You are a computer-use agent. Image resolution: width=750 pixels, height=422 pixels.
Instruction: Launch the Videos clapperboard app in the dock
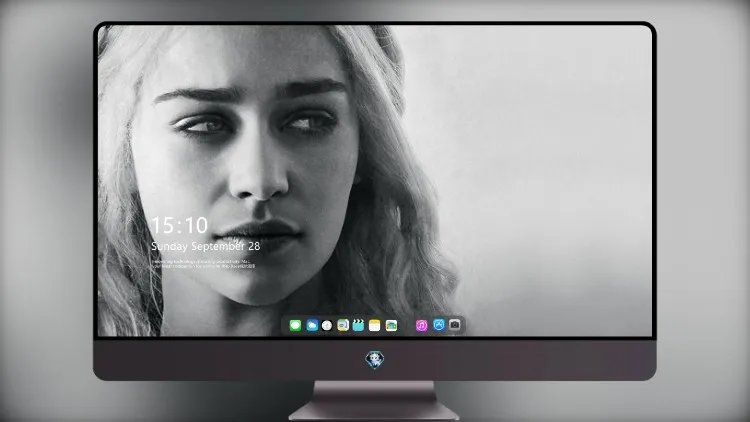point(358,325)
